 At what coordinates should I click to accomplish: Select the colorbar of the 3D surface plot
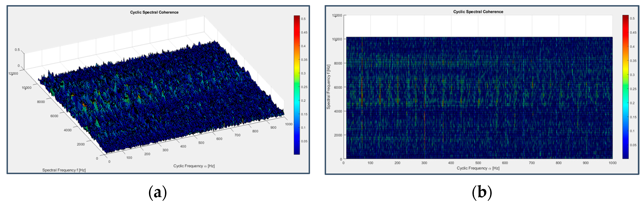coord(297,85)
